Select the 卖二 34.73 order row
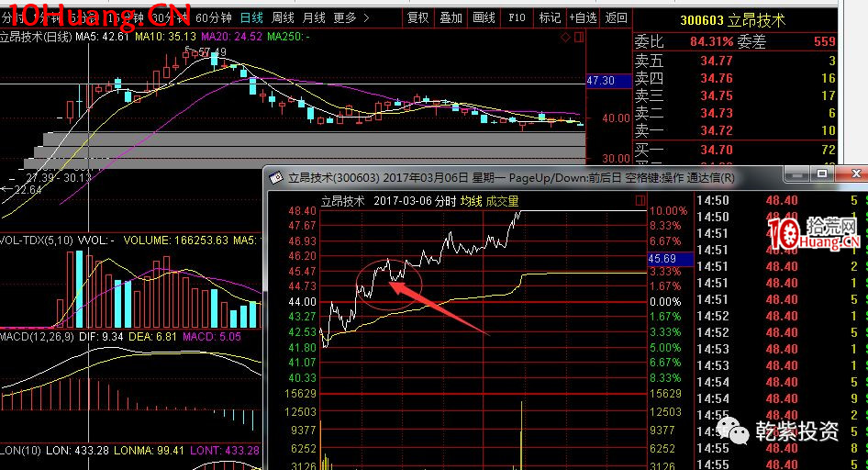This screenshot has width=868, height=470. [735, 113]
